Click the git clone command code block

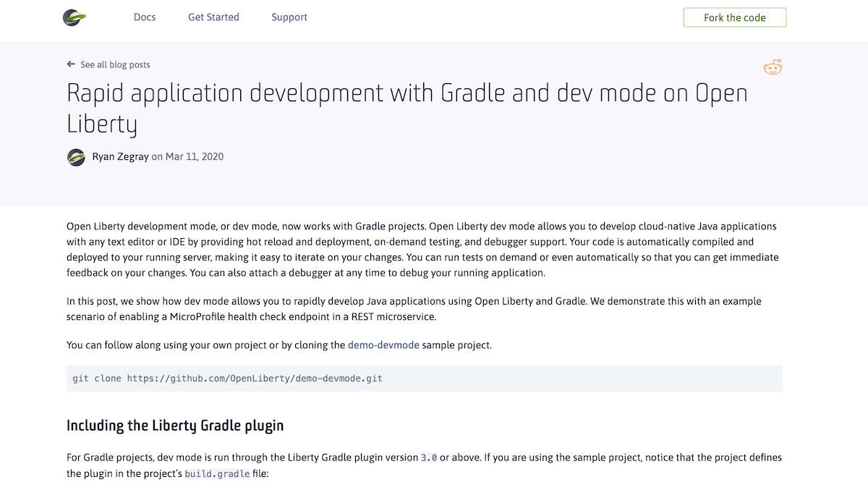[425, 379]
